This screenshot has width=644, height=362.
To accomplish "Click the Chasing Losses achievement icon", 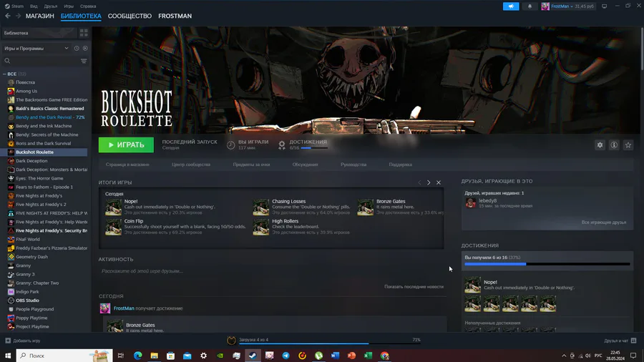I will [260, 207].
